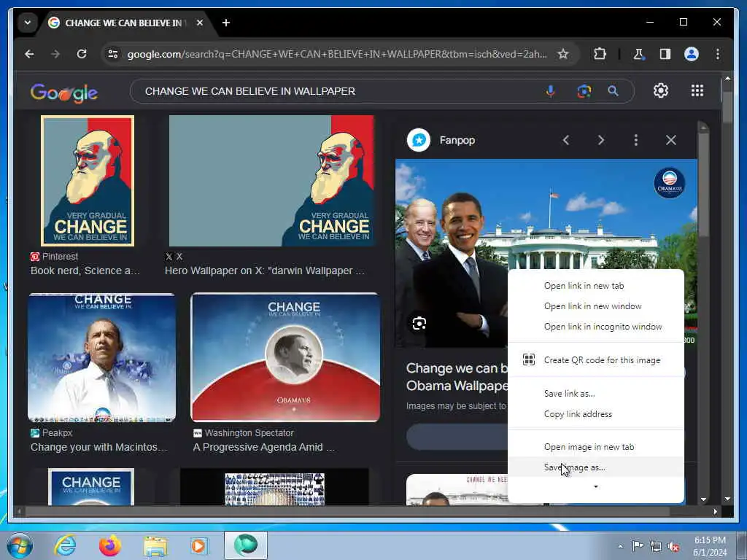Go to Google home via logo
This screenshot has height=560, width=747.
tap(64, 93)
